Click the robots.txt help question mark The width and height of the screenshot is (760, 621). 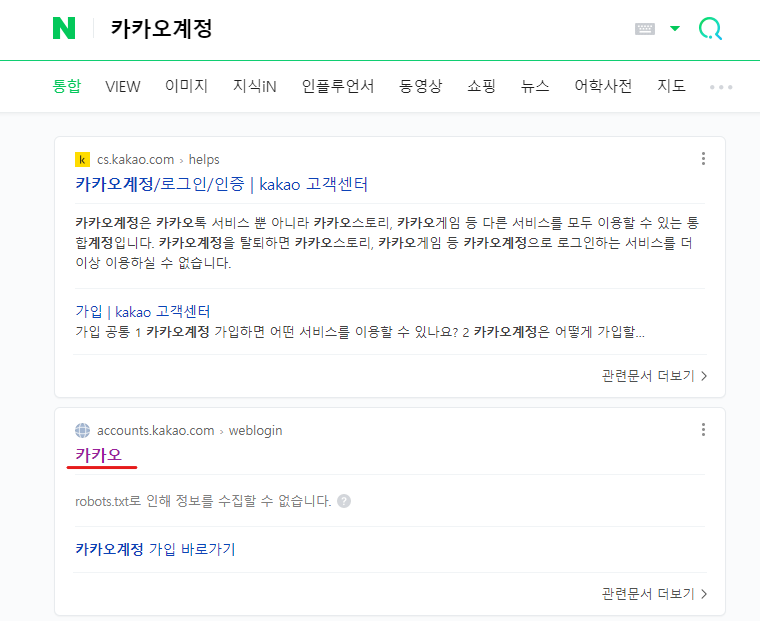(x=344, y=501)
